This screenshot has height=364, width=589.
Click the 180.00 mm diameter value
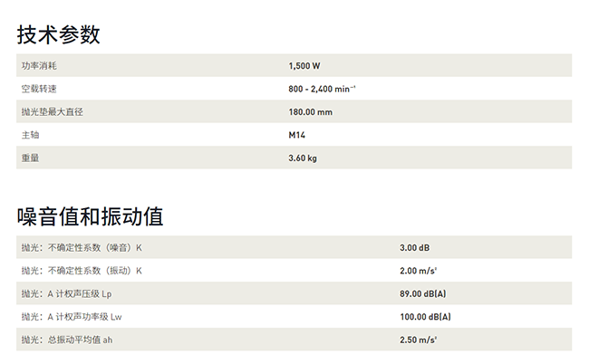(x=310, y=111)
